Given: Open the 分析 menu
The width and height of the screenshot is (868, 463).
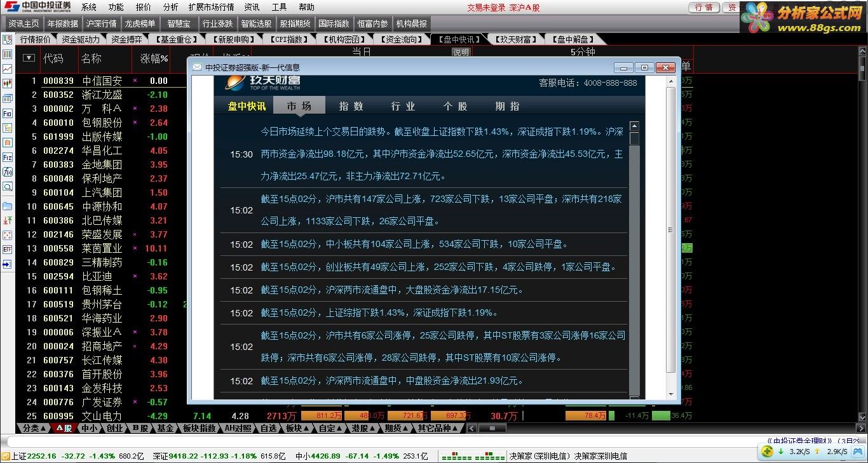Looking at the screenshot, I should click(x=170, y=7).
